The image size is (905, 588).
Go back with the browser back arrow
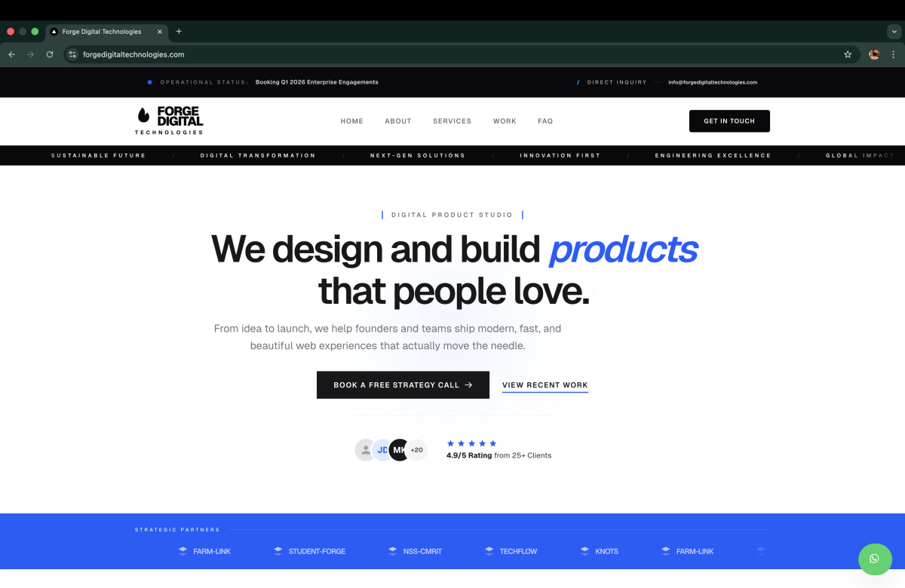(x=11, y=54)
